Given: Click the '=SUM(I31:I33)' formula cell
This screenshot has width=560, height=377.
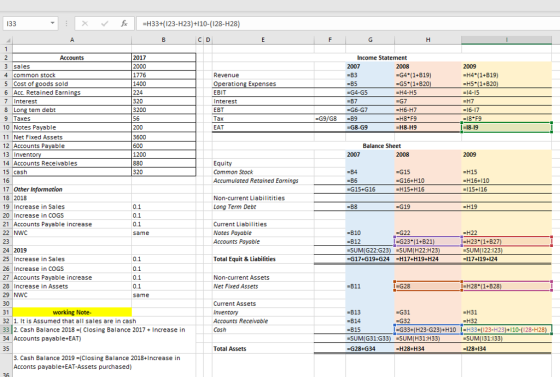Looking at the screenshot, I should [x=506, y=338].
